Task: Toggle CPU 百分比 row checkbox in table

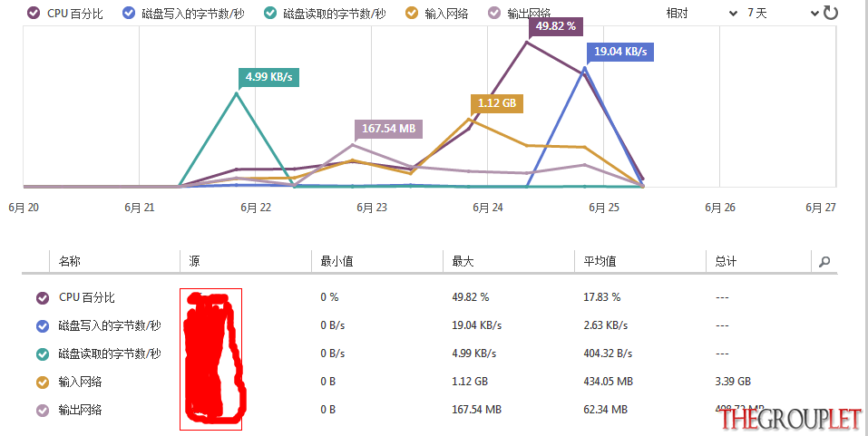Action: (43, 298)
